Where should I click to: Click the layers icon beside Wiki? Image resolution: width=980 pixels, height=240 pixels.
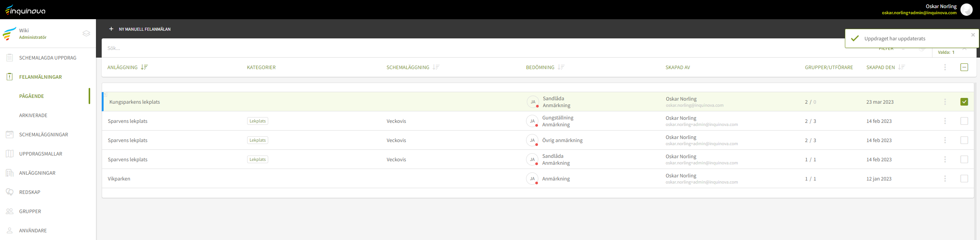[x=86, y=33]
